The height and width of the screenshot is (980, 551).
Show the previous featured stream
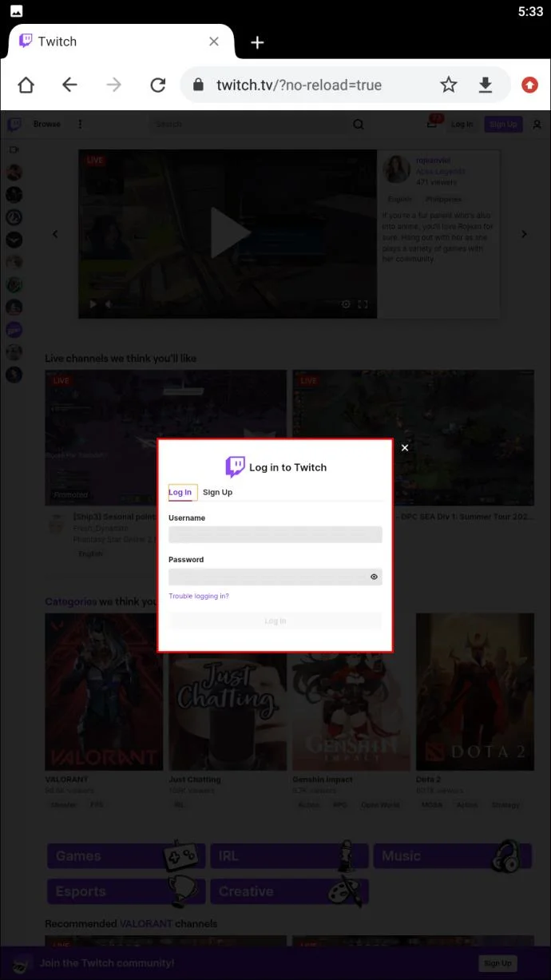55,234
